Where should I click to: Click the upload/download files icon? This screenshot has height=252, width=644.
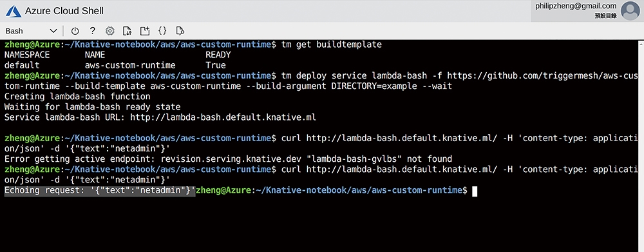coord(127,31)
